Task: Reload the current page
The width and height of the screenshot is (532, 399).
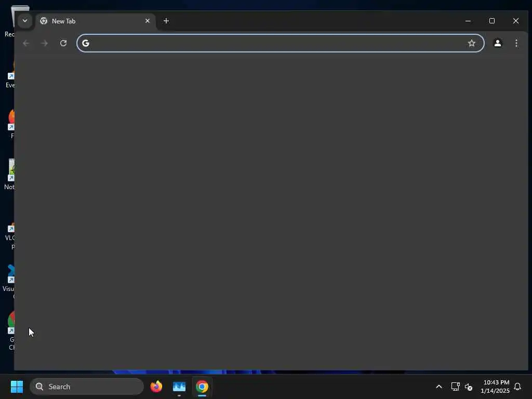Action: click(x=63, y=43)
